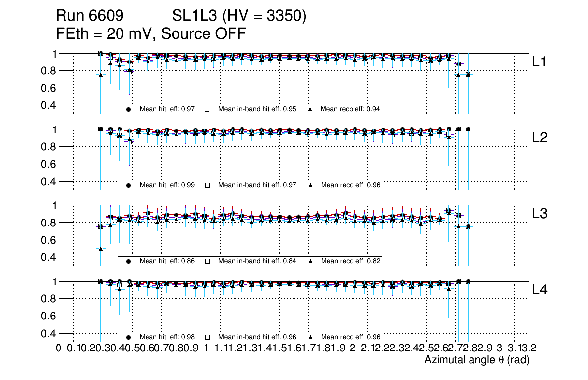The height and width of the screenshot is (380, 588).
Task: Select the 'Mean hit eff: 0.97' legend text
Action: click(167, 109)
